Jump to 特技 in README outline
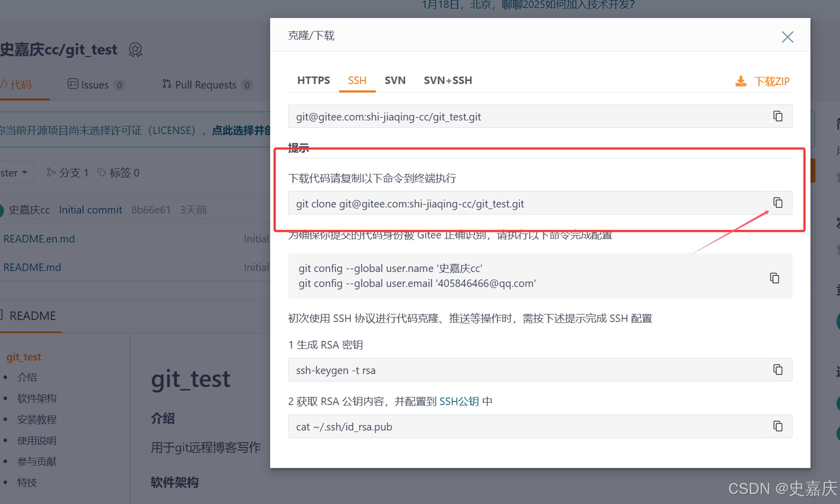 click(x=27, y=482)
